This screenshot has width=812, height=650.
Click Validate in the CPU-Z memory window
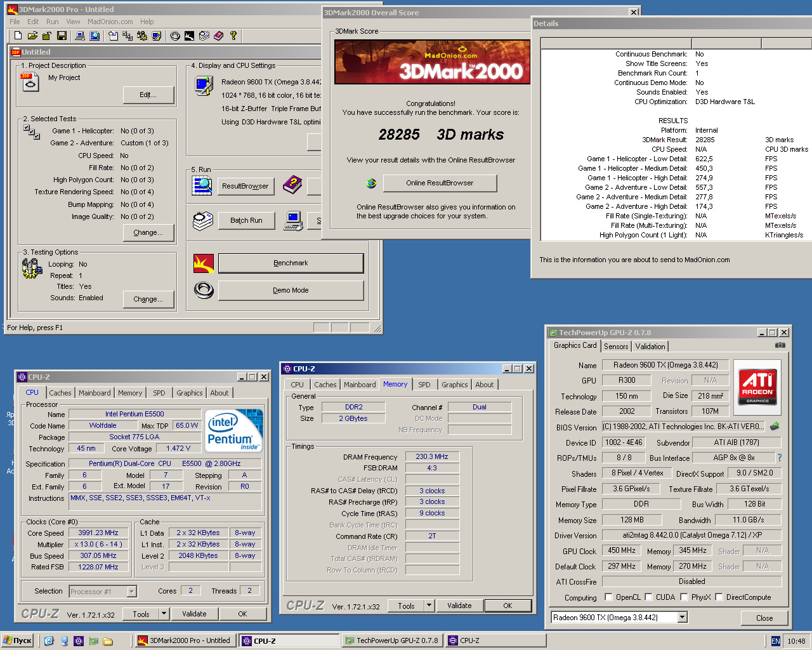click(x=459, y=606)
